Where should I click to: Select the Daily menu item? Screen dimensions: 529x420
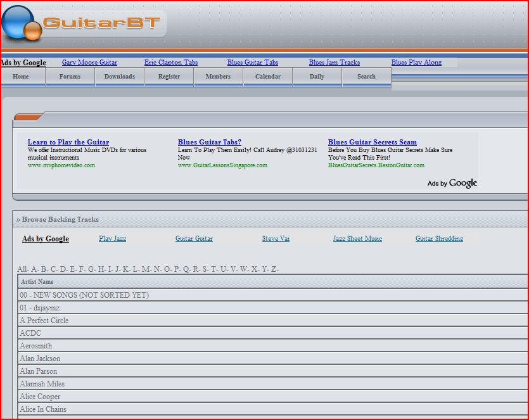point(317,77)
